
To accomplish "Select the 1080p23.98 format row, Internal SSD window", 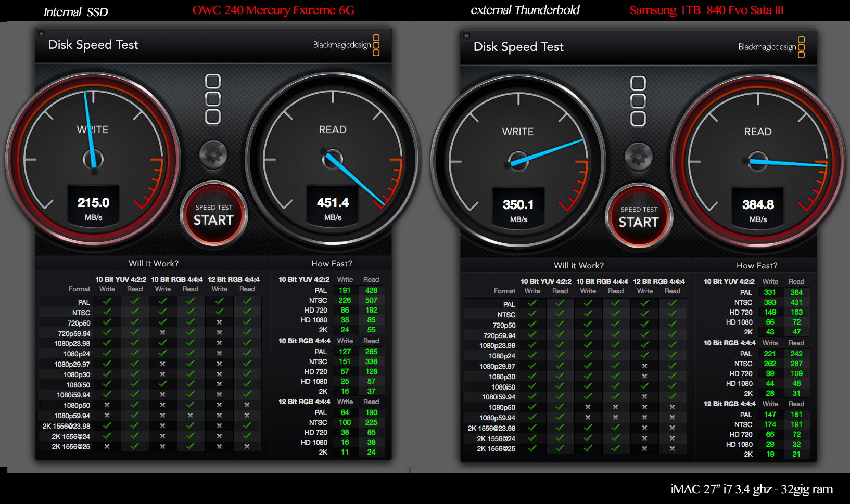I will (x=150, y=343).
